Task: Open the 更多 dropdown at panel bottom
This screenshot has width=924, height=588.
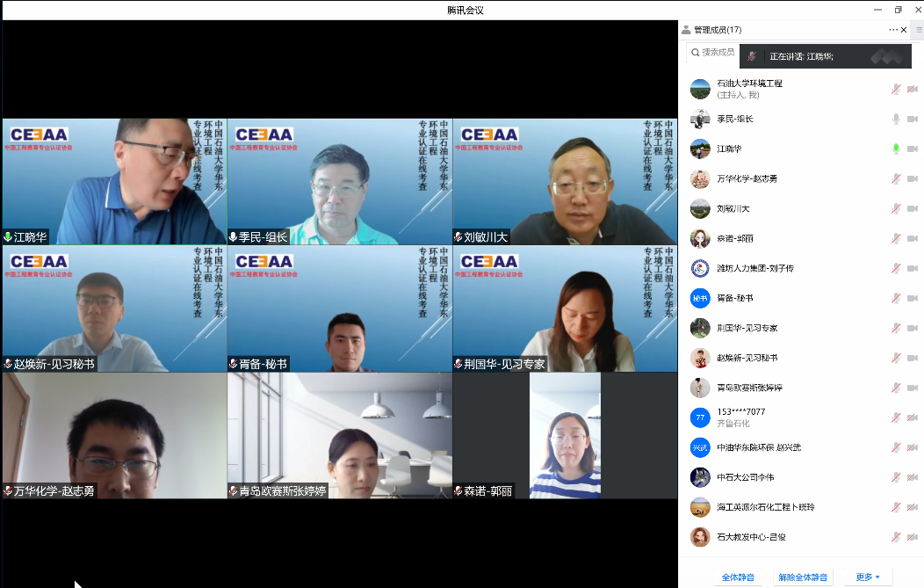Action: click(x=868, y=577)
